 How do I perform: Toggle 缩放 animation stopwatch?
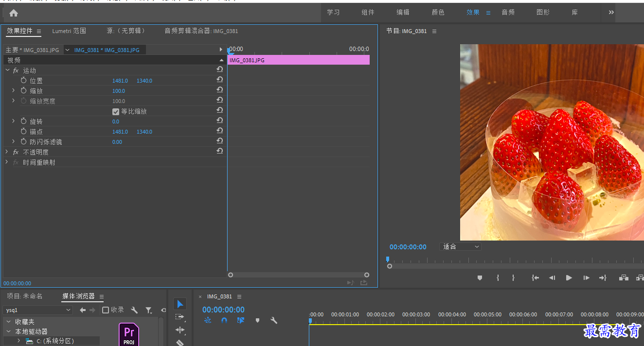(x=23, y=90)
